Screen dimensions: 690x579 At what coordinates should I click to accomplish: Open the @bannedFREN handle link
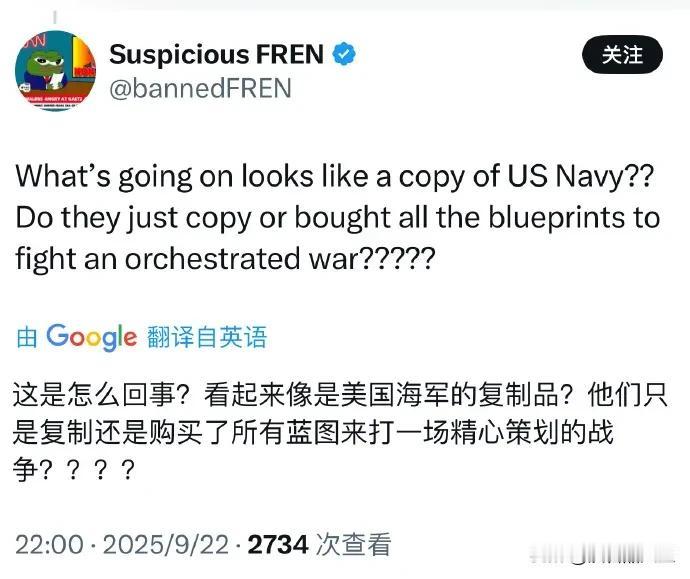tap(200, 88)
